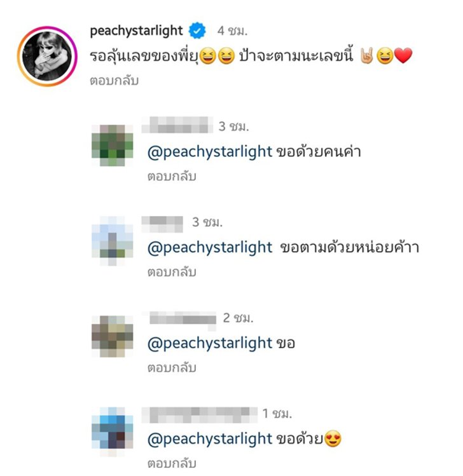Tap ตอบกลับ under the top peachystarlight comment
The height and width of the screenshot is (476, 463).
click(x=114, y=81)
